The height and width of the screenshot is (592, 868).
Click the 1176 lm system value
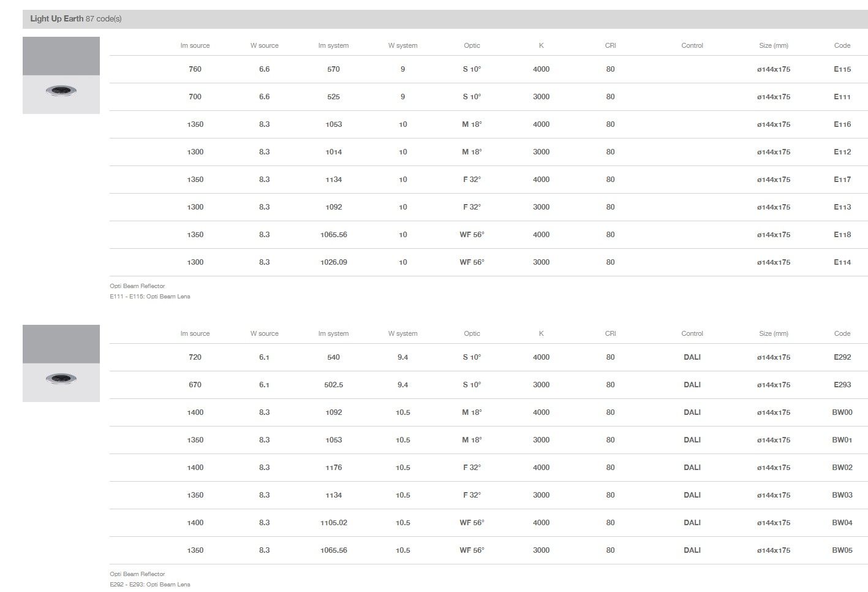point(333,468)
